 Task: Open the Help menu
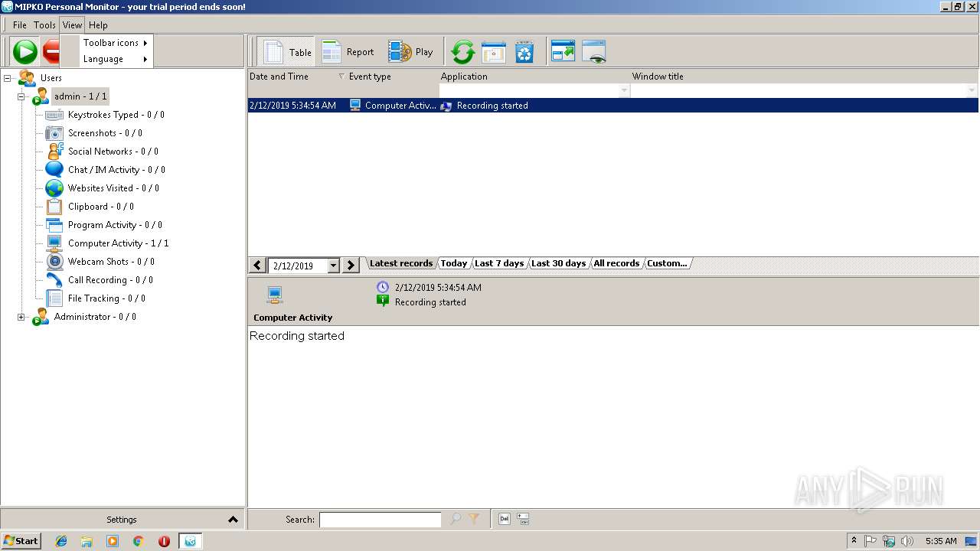pyautogui.click(x=98, y=25)
